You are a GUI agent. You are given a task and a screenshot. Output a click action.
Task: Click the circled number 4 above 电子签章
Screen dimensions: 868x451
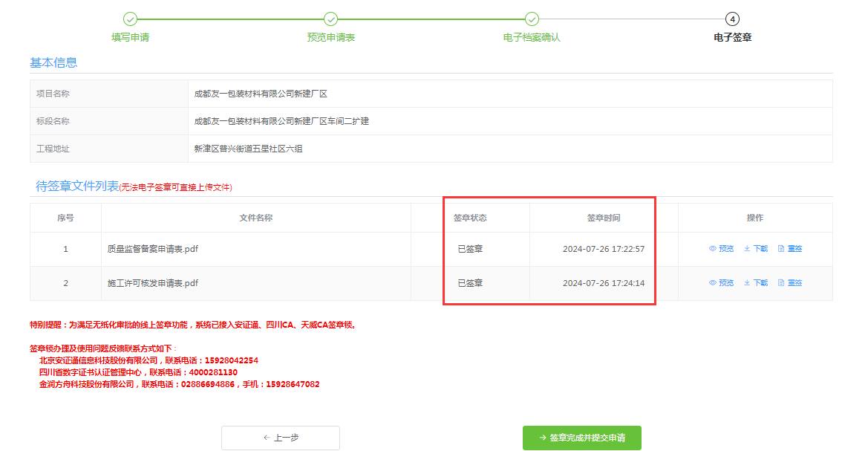point(733,18)
